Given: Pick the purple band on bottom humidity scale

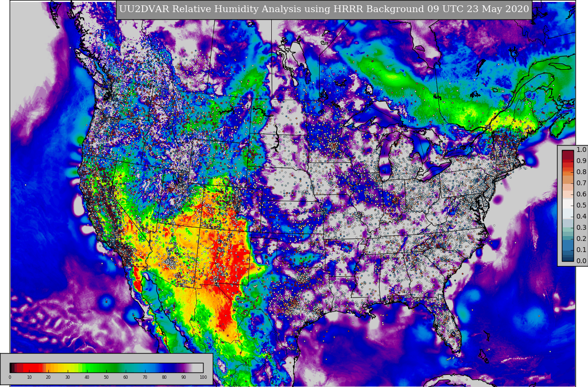Looking at the screenshot, I should point(184,368).
